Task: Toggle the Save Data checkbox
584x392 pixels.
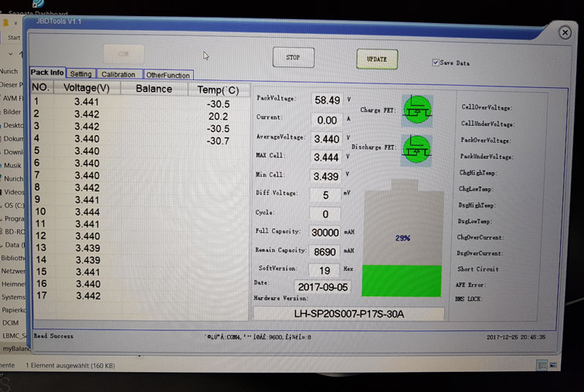Action: [436, 63]
